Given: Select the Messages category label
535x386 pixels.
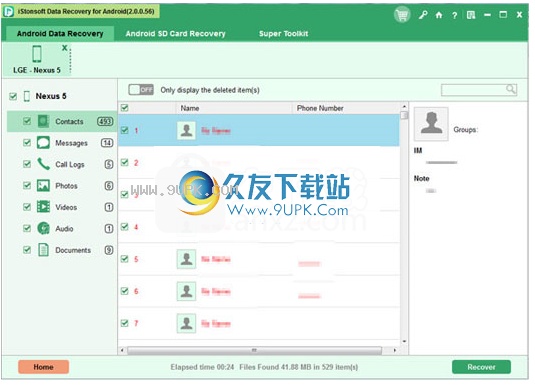Looking at the screenshot, I should [x=71, y=143].
